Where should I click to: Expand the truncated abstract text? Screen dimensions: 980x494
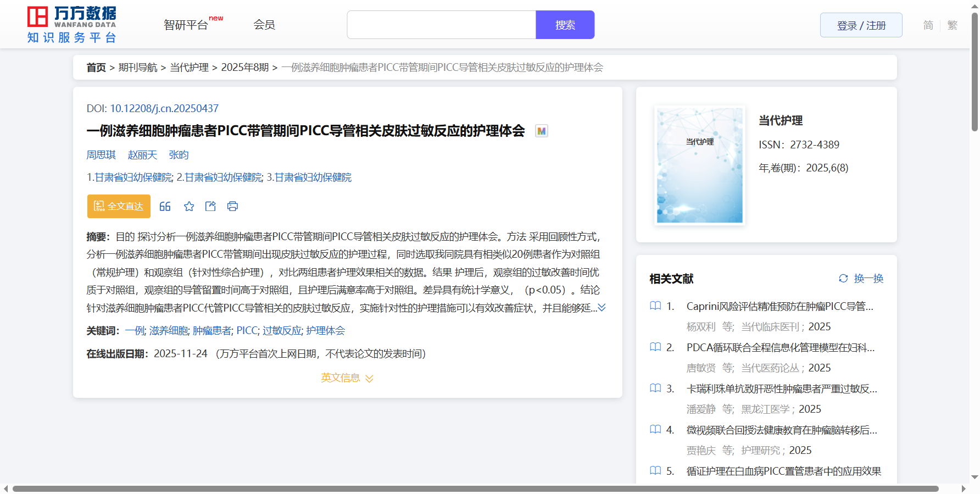[x=602, y=308]
